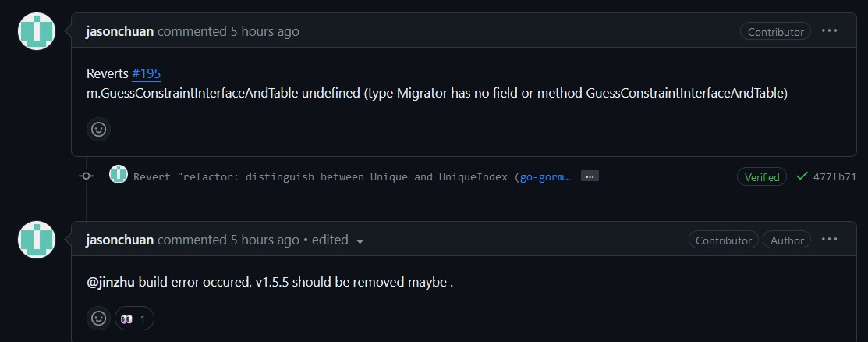Open the @jinzhu mention profile
Image resolution: width=868 pixels, height=342 pixels.
(111, 282)
